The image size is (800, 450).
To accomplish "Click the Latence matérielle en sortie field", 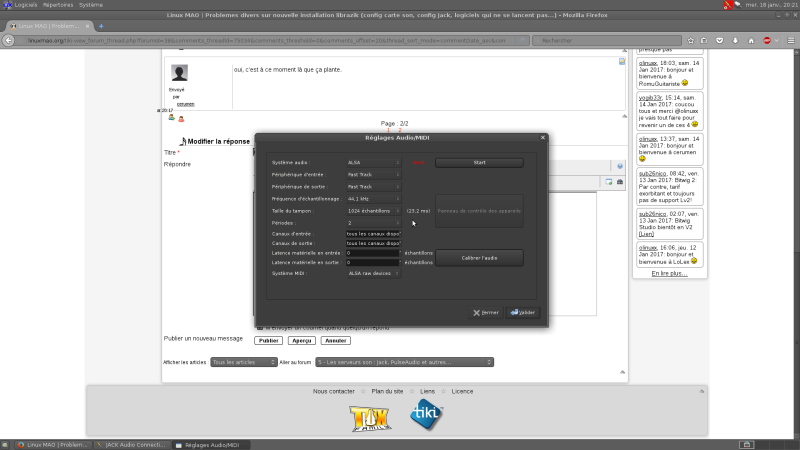I will (373, 262).
